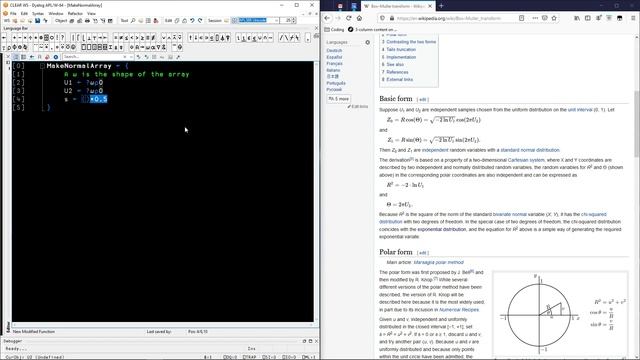640x360 pixels.
Task: Open the Window menu
Action: (56, 13)
